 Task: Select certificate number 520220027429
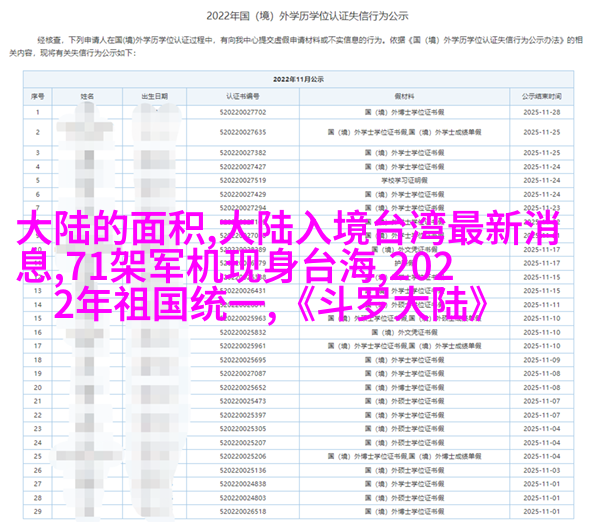point(243,194)
